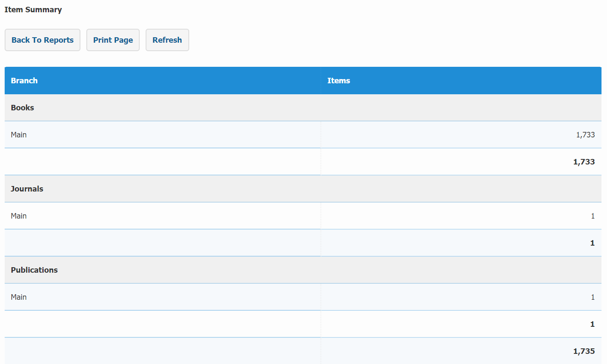Select Main branch under Publications
This screenshot has height=364, width=607.
pyautogui.click(x=19, y=297)
